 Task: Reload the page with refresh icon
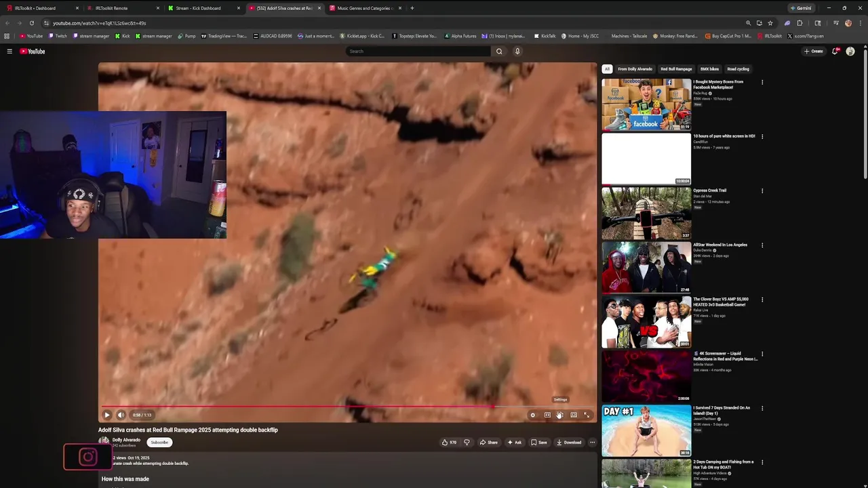tap(32, 23)
